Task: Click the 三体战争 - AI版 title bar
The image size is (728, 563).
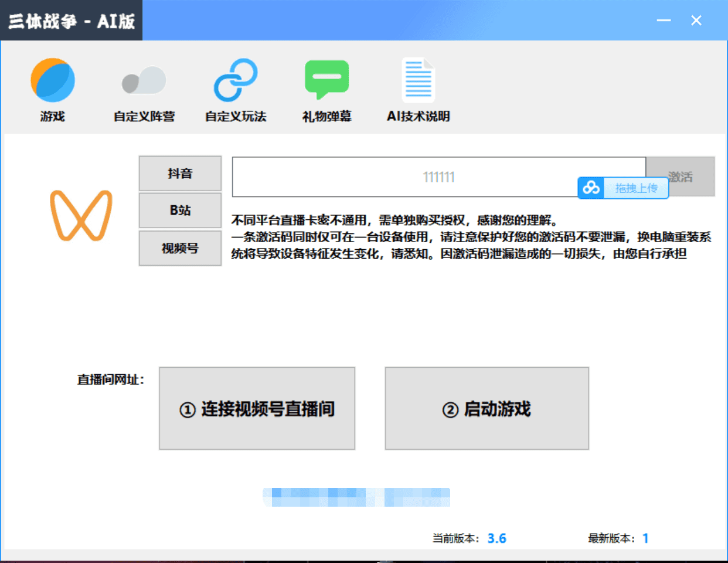Action: (70, 19)
